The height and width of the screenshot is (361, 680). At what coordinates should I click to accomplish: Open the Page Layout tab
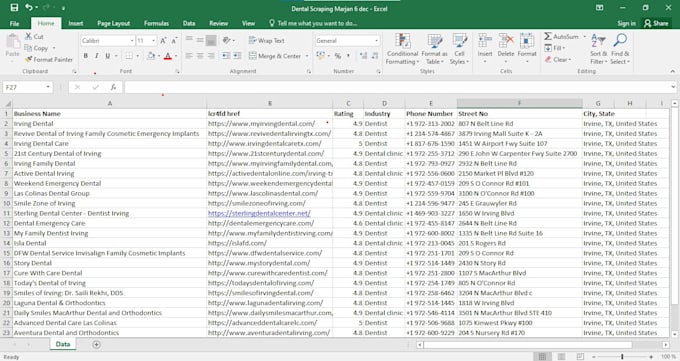point(114,23)
